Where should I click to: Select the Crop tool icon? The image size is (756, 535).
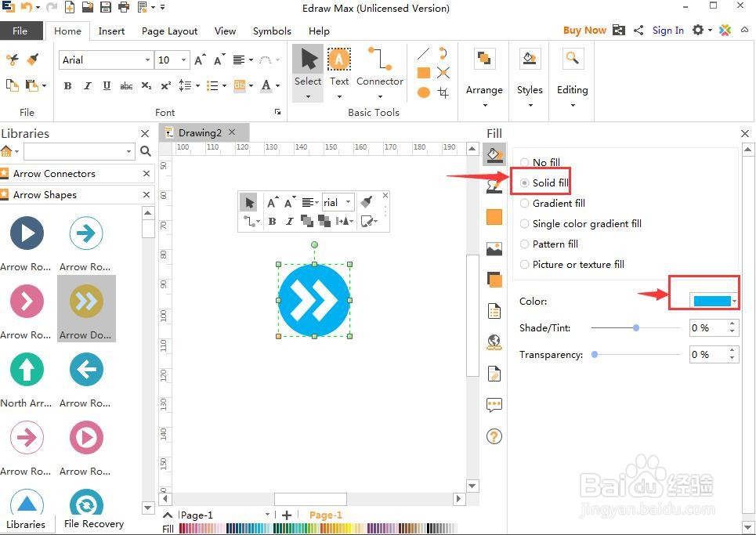click(443, 92)
